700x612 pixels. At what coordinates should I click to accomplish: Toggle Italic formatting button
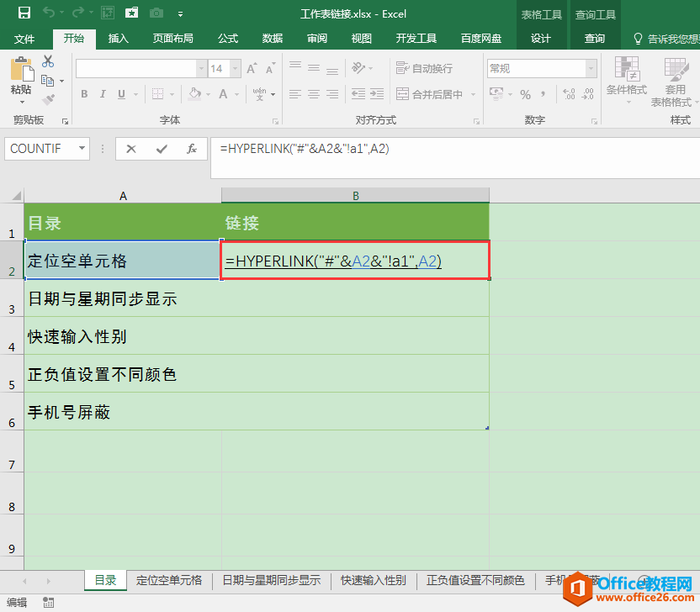coord(103,94)
